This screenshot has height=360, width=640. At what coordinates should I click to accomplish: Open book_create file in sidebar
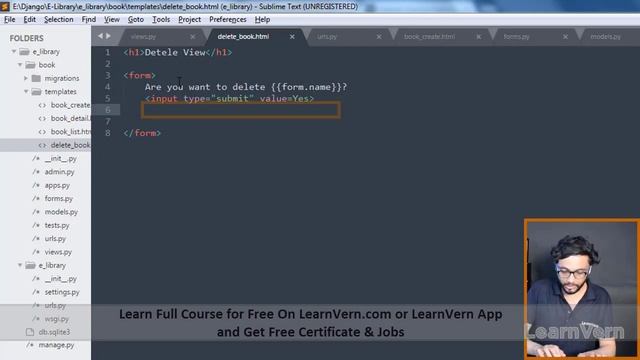[x=70, y=105]
